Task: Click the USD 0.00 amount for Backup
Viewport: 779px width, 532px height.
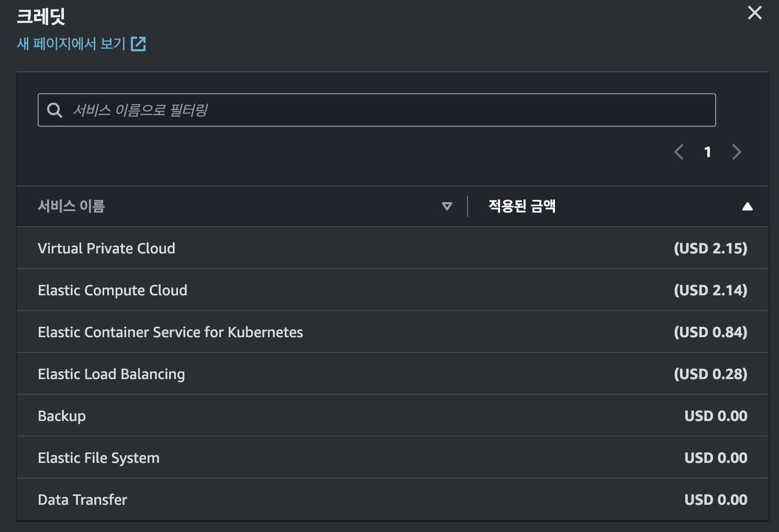Action: pos(716,416)
